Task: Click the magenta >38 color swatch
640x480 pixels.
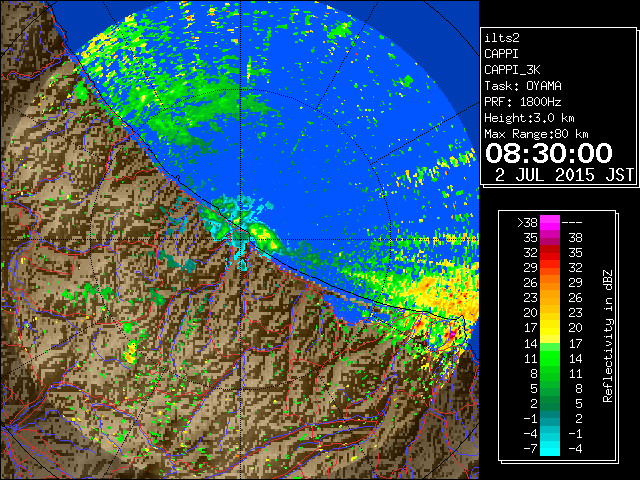Action: [550, 222]
